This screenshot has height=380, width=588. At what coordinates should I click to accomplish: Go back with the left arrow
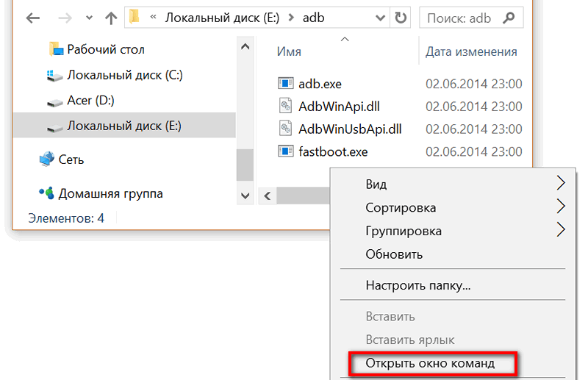point(33,18)
